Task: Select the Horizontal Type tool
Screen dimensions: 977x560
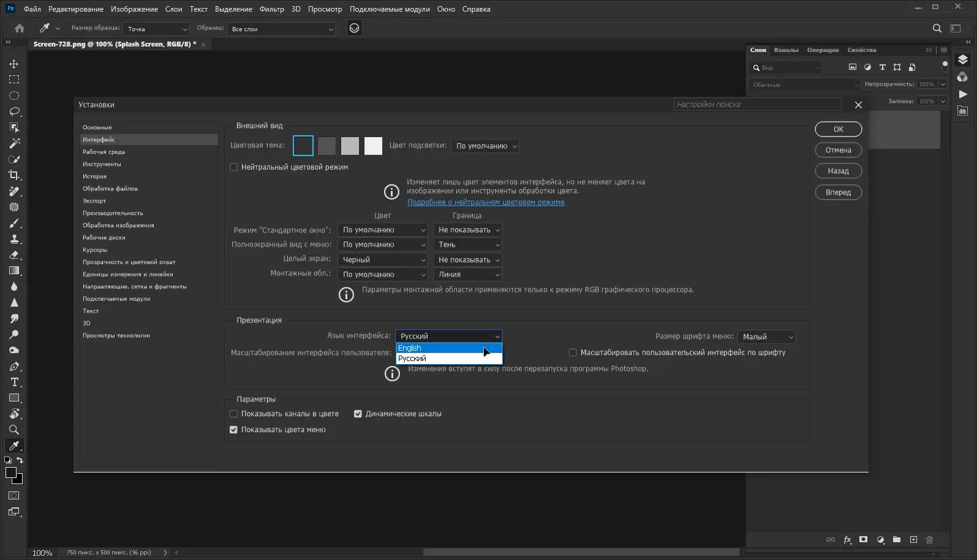Action: point(14,382)
